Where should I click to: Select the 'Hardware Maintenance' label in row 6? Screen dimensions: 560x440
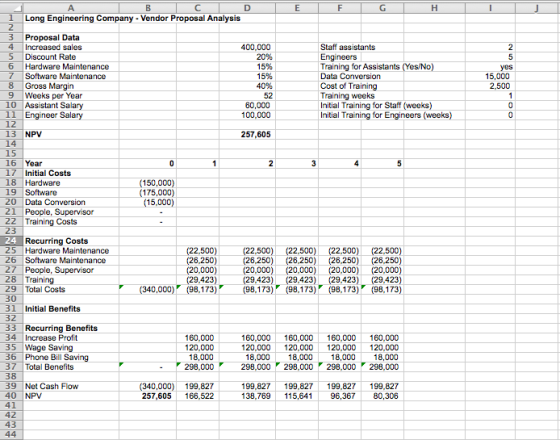pyautogui.click(x=67, y=66)
